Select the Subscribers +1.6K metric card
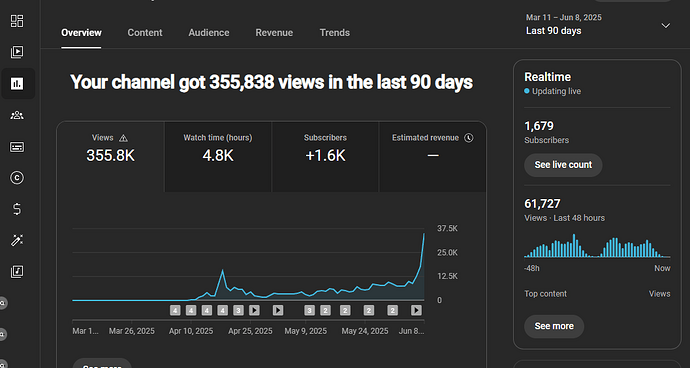690x368 pixels. 325,157
